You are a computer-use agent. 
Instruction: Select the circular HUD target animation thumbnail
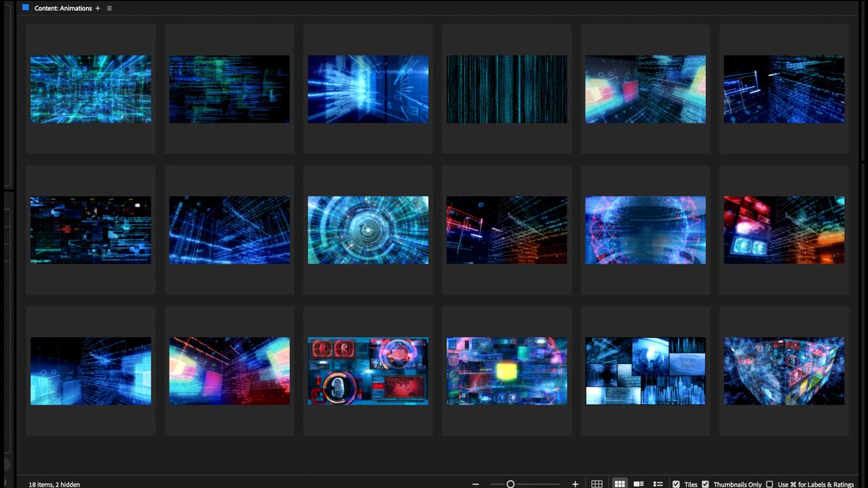coord(368,230)
